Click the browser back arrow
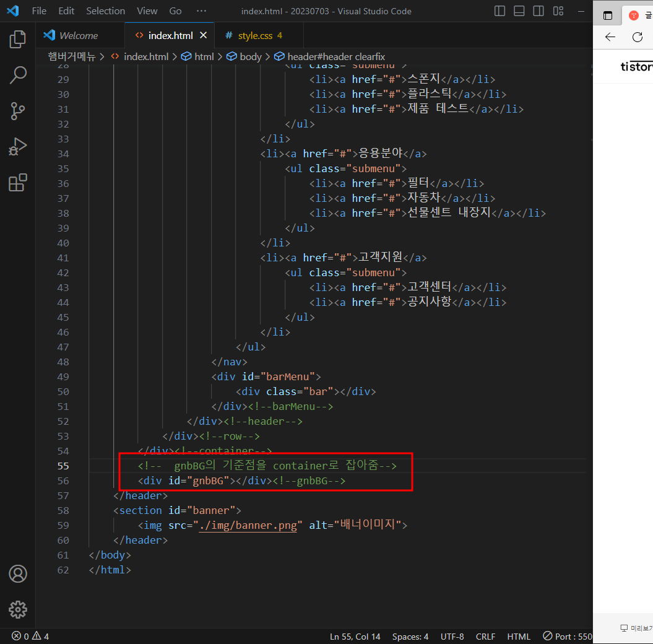This screenshot has width=653, height=644. [610, 37]
